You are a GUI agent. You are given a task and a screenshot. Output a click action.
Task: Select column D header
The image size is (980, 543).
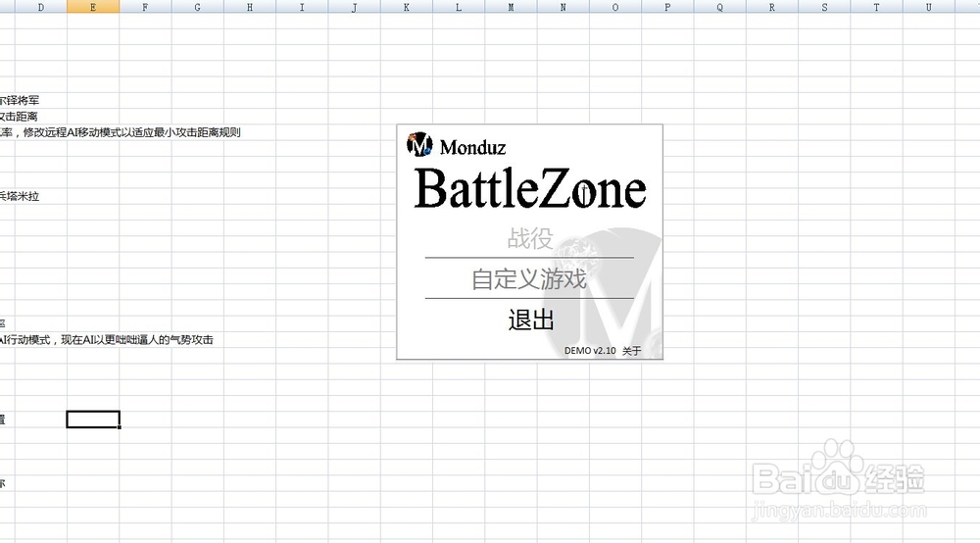click(40, 7)
